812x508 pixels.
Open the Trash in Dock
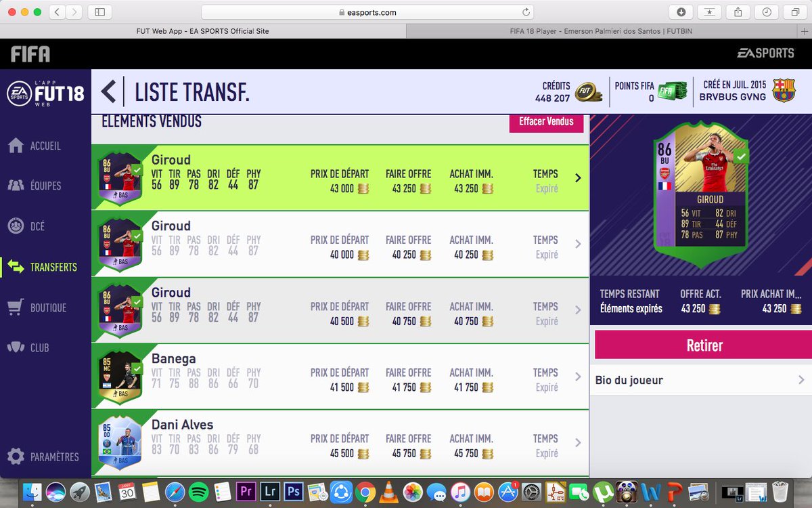(x=780, y=492)
